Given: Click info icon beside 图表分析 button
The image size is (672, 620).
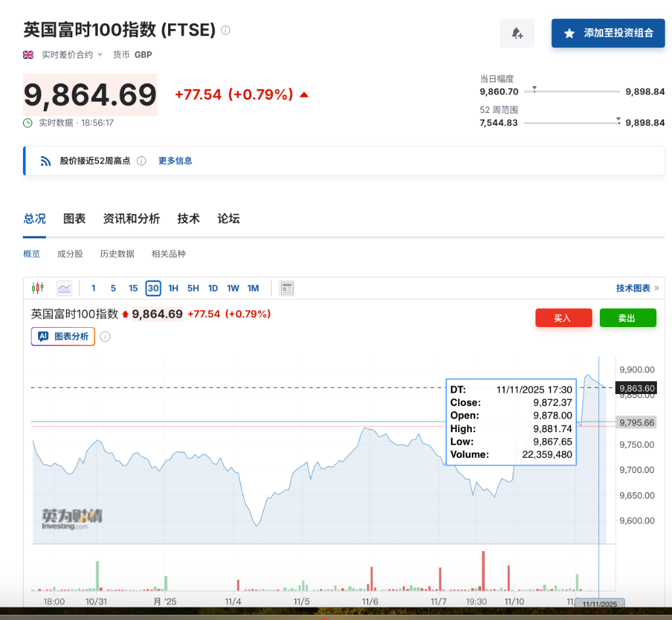Looking at the screenshot, I should tap(105, 336).
